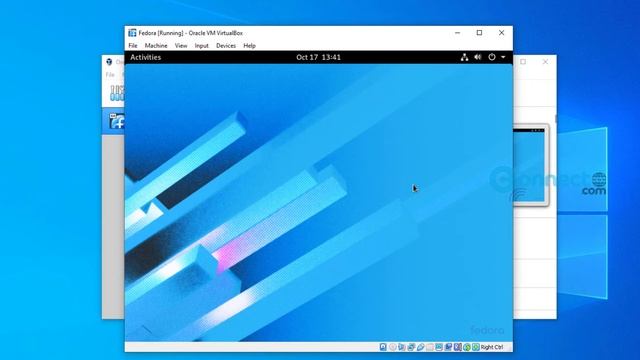Image resolution: width=640 pixels, height=360 pixels.
Task: Open the audio status indicator
Action: (x=402, y=347)
